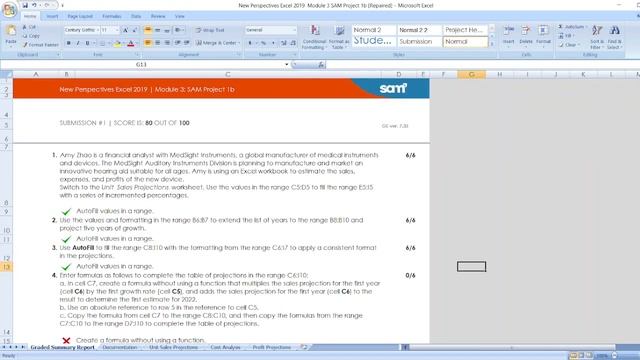Align text right
Viewport: 640px width, 360px height.
click(167, 43)
